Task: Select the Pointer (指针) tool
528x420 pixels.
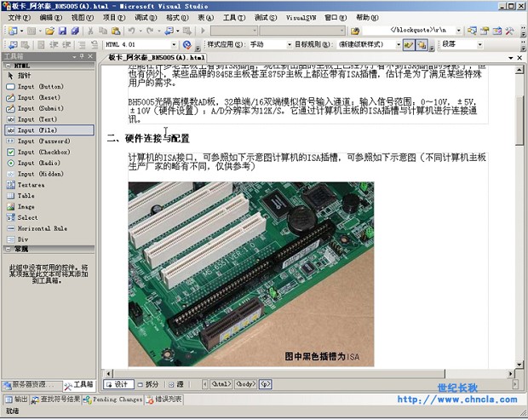Action: [x=49, y=76]
